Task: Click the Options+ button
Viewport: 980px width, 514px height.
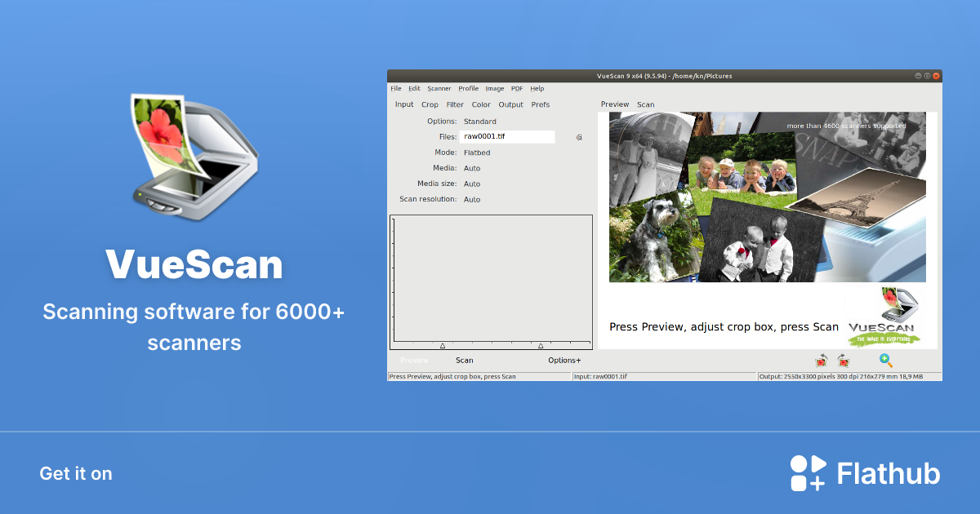Action: (x=564, y=360)
